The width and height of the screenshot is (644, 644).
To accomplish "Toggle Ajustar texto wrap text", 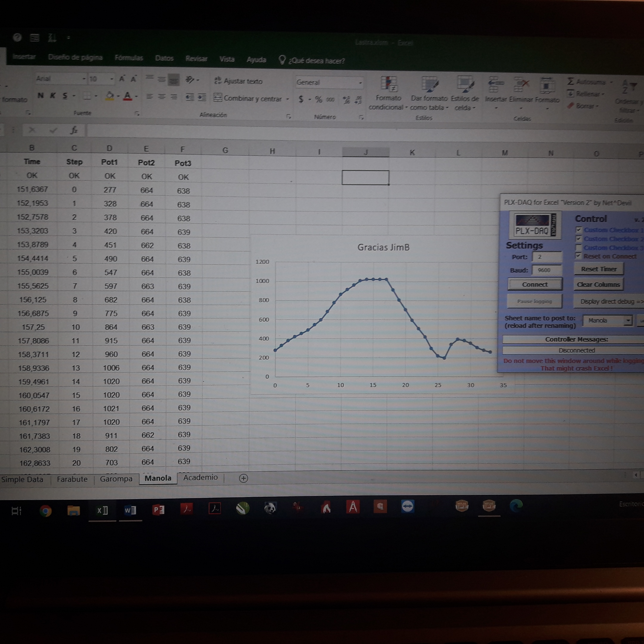I will click(238, 81).
